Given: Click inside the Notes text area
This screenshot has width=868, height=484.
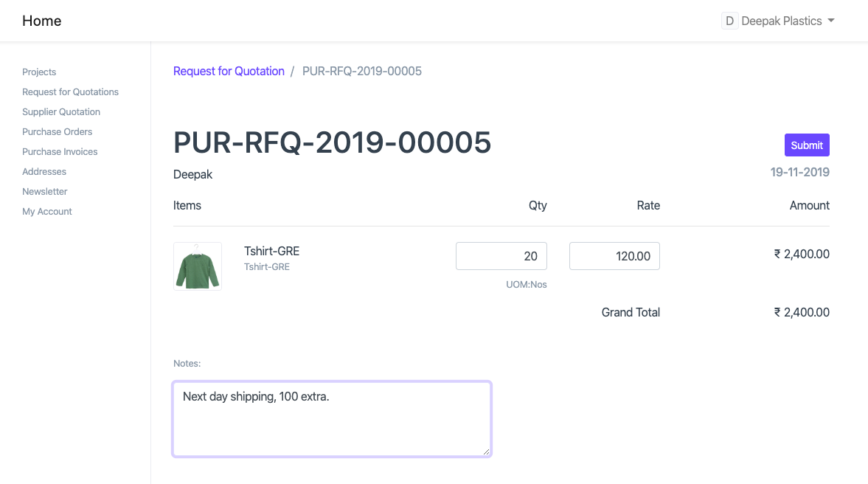Looking at the screenshot, I should [331, 417].
